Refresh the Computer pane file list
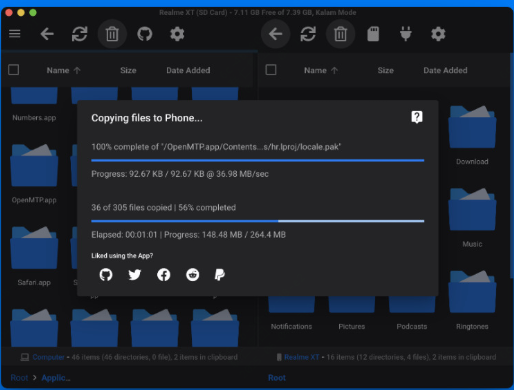The image size is (514, 390). point(80,34)
